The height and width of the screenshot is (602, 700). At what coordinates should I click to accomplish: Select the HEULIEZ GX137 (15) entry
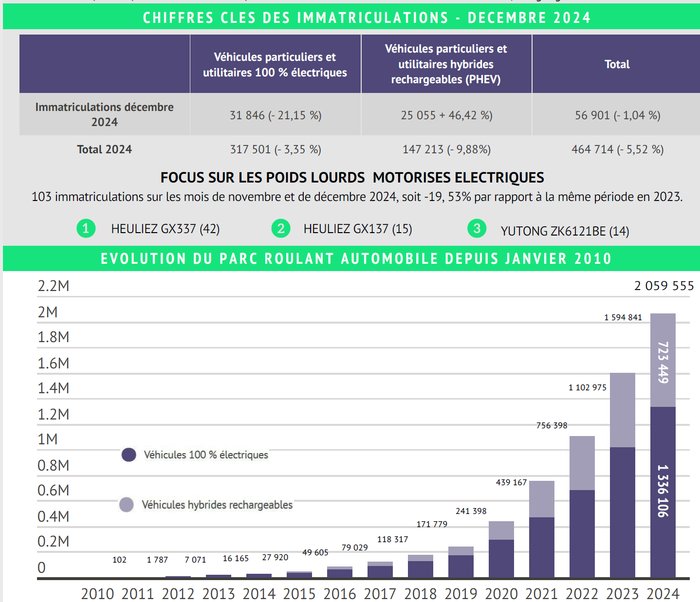(x=358, y=229)
